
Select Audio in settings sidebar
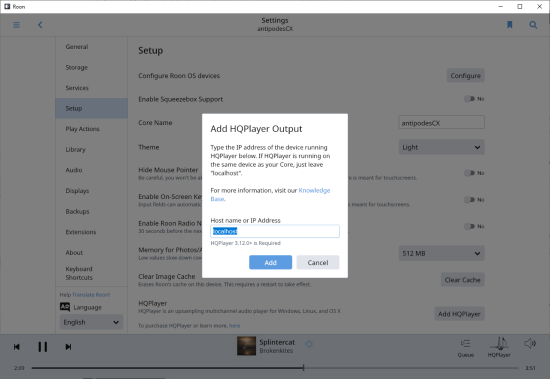tap(91, 170)
